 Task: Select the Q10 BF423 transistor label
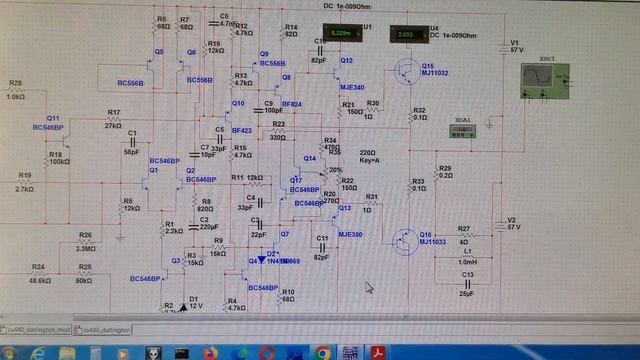point(241,117)
